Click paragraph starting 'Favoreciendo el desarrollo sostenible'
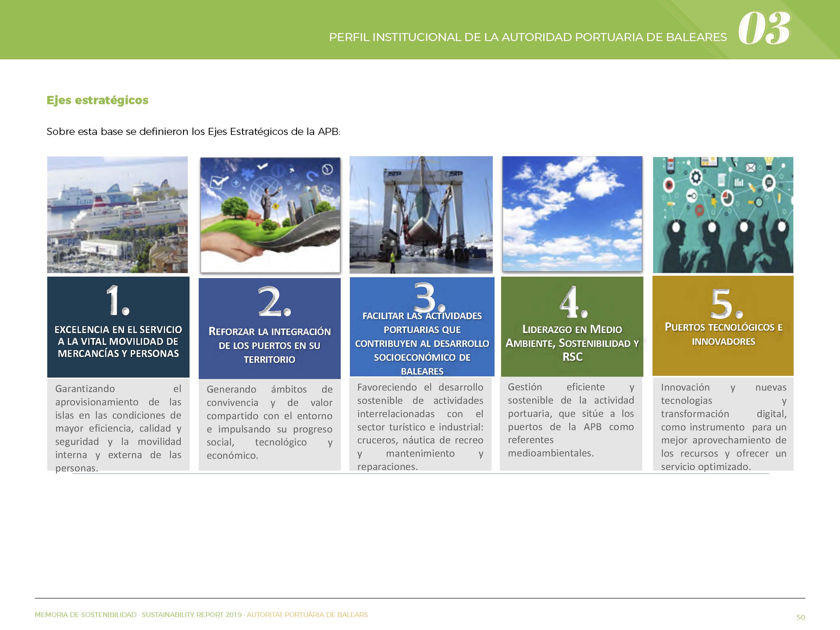This screenshot has width=840, height=630. tap(420, 427)
